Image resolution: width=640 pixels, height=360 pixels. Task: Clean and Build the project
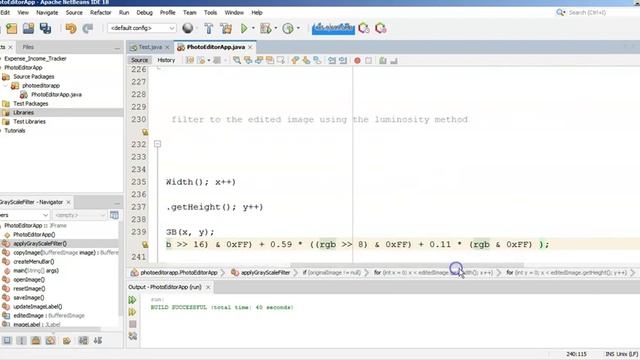point(226,28)
